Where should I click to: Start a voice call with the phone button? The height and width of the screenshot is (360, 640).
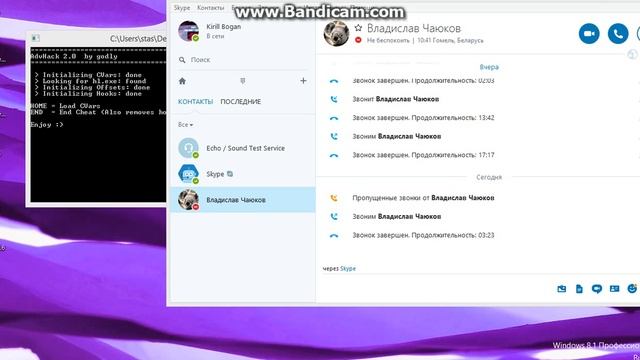(618, 33)
